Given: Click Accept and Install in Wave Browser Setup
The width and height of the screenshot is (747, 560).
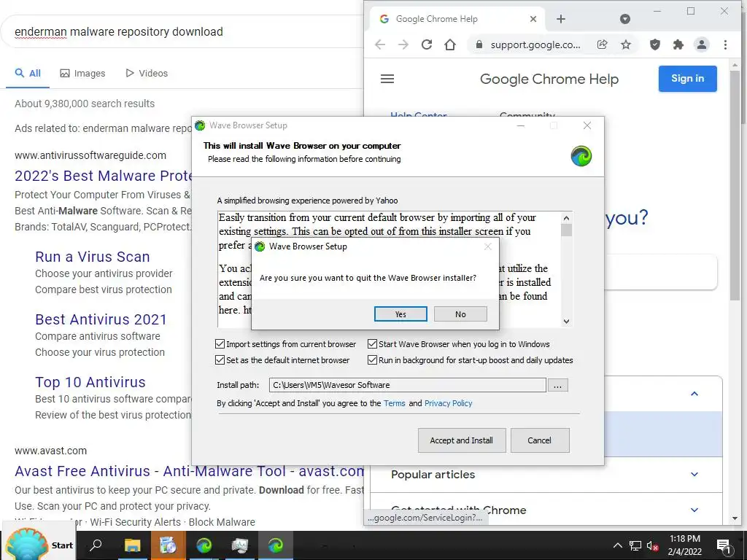Looking at the screenshot, I should tap(461, 440).
